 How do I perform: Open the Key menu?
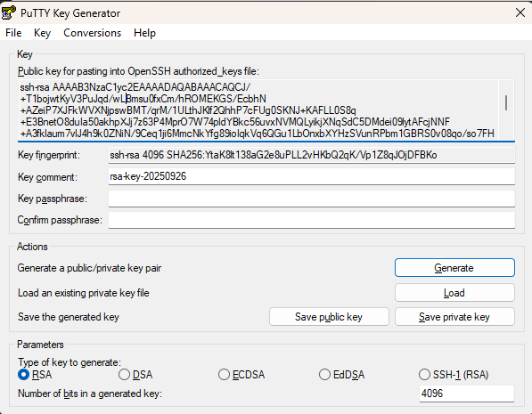point(43,33)
